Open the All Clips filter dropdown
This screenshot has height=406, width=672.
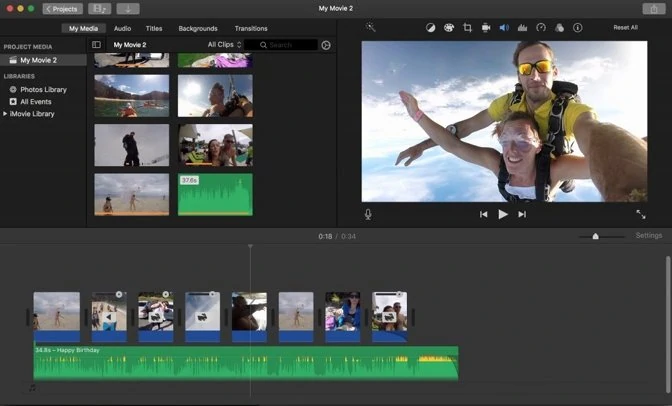click(225, 45)
